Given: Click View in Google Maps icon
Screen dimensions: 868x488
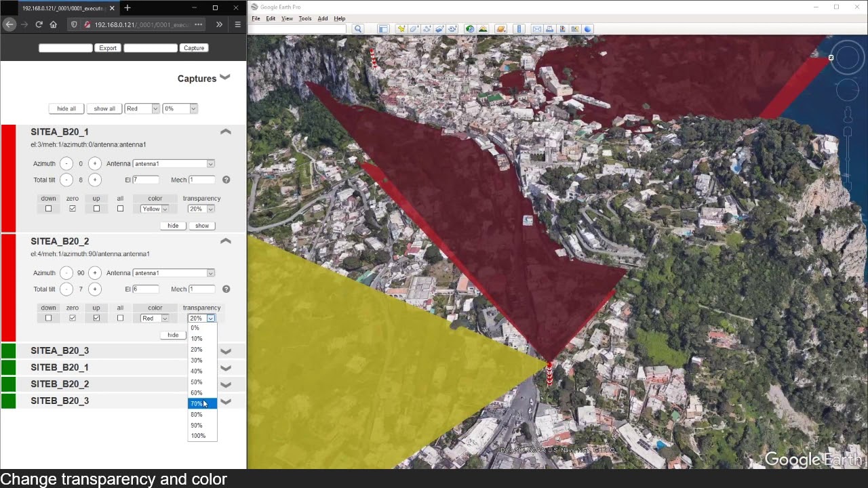Looking at the screenshot, I should point(575,28).
